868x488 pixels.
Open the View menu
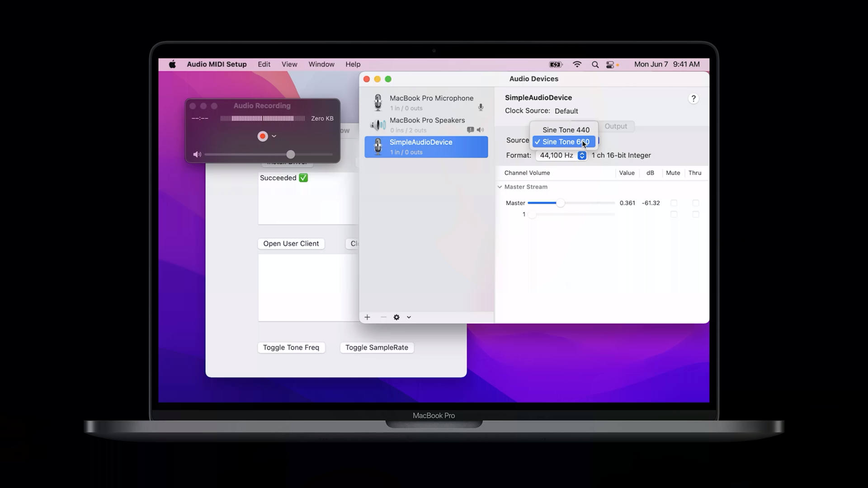pyautogui.click(x=289, y=64)
